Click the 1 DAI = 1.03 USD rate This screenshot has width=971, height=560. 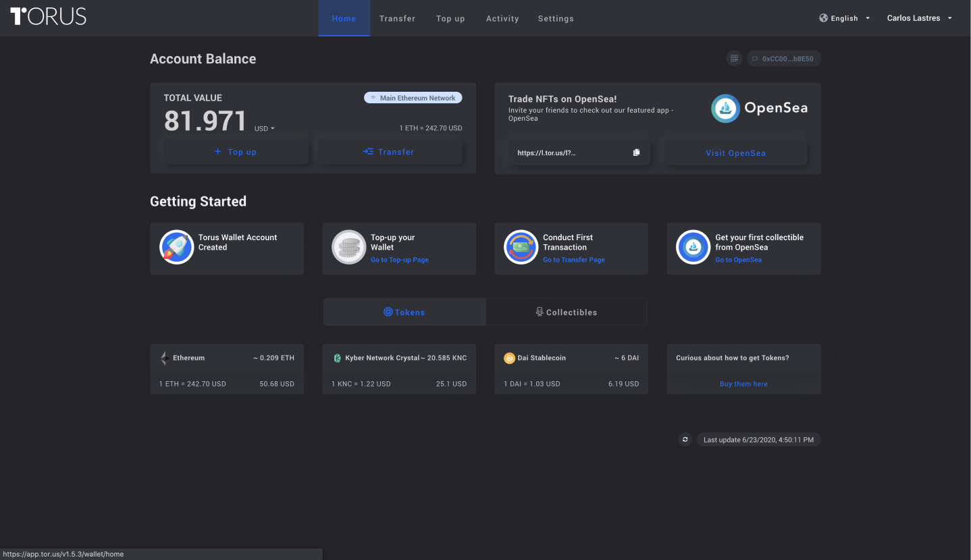(532, 384)
